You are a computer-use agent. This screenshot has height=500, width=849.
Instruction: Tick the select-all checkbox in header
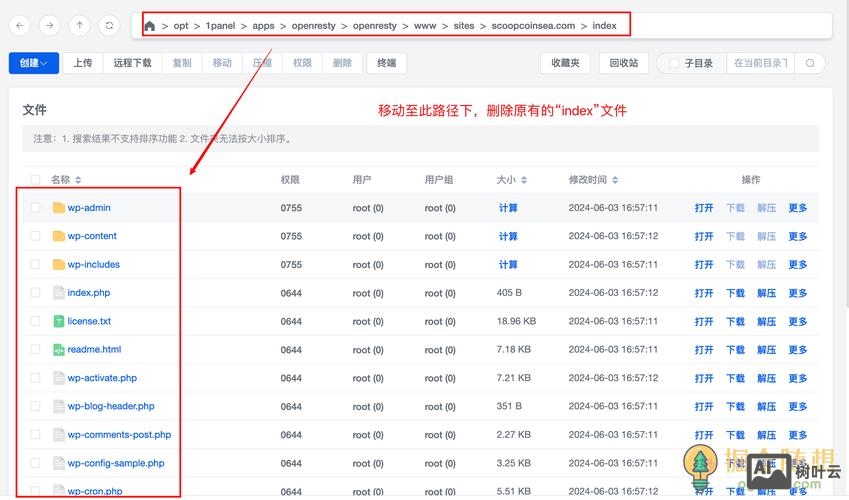click(x=35, y=180)
